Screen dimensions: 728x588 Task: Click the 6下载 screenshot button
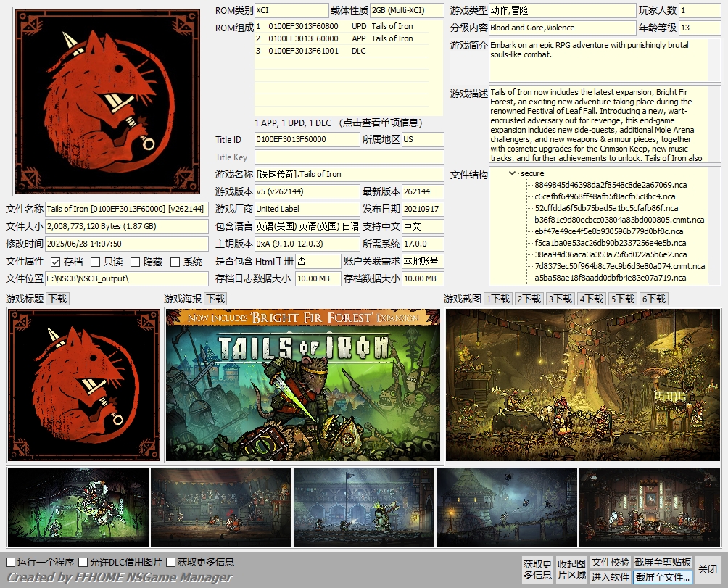pos(654,299)
